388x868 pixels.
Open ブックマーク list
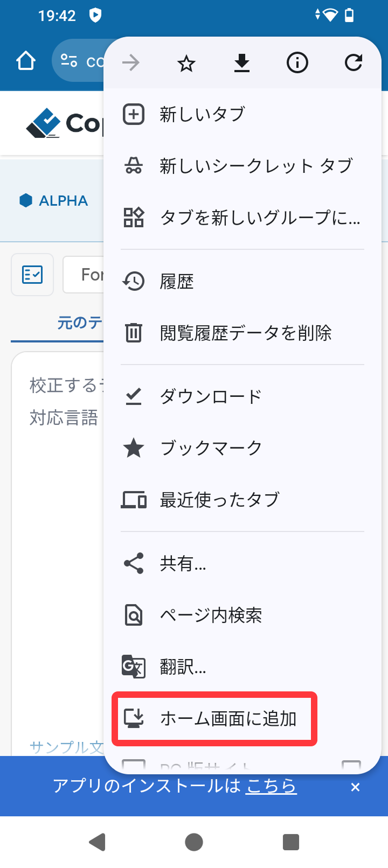pyautogui.click(x=211, y=448)
